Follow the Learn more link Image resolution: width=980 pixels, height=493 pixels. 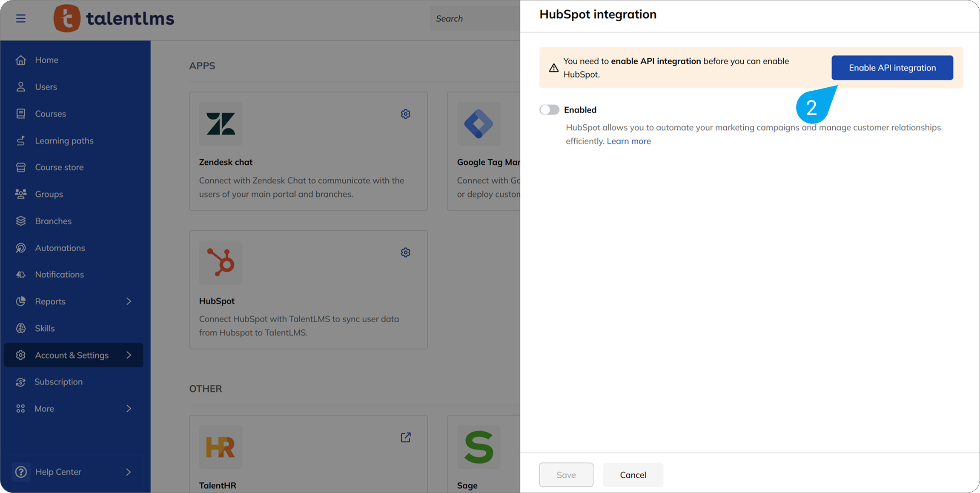[x=628, y=141]
